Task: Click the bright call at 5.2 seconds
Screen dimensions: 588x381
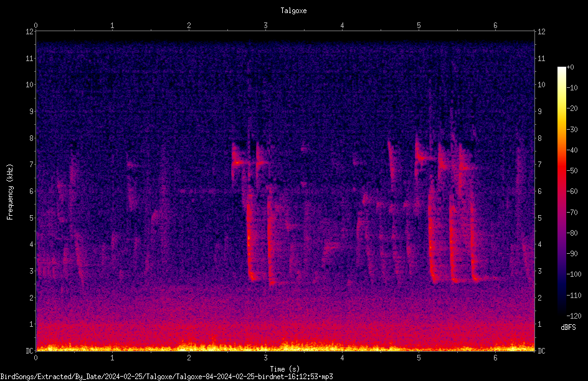Action: click(432, 240)
